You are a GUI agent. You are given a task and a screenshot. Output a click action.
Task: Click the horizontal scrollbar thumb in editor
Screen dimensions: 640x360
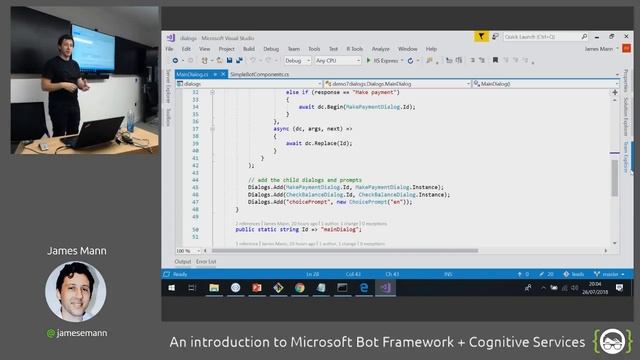[x=345, y=251]
